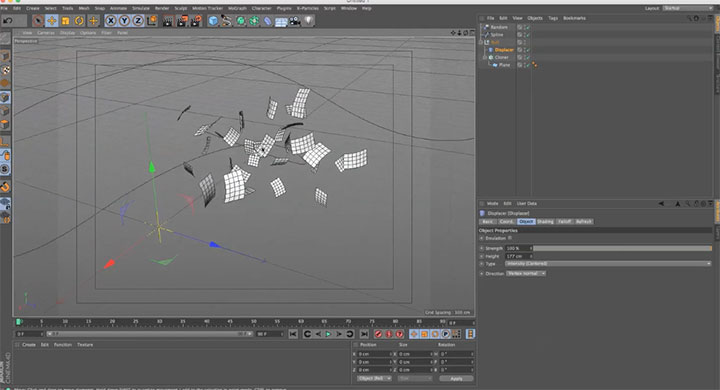
Task: Add a Camera object
Action: pyautogui.click(x=295, y=21)
